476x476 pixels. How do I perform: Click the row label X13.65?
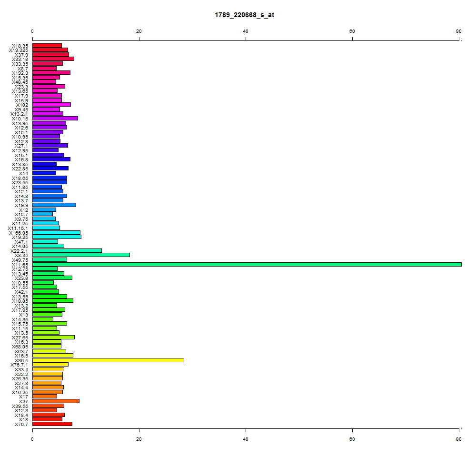pyautogui.click(x=20, y=91)
